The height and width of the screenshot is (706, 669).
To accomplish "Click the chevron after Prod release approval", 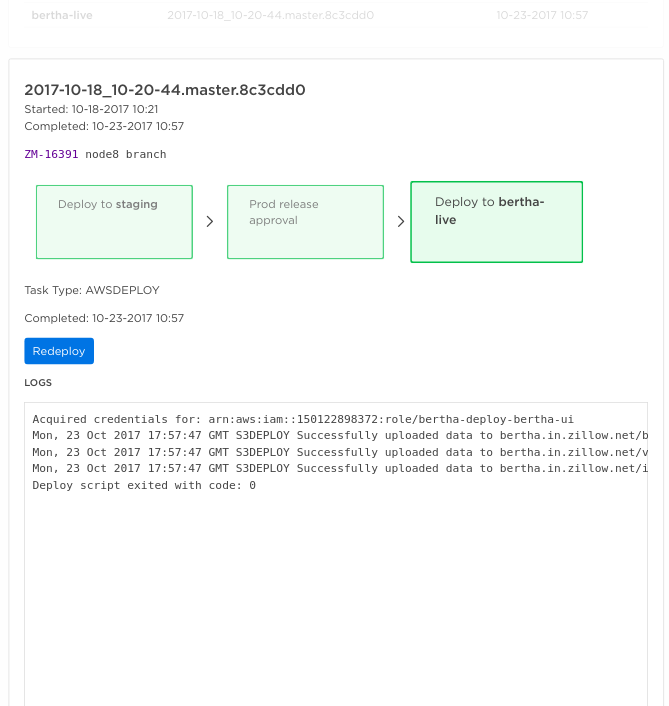I will pos(401,222).
